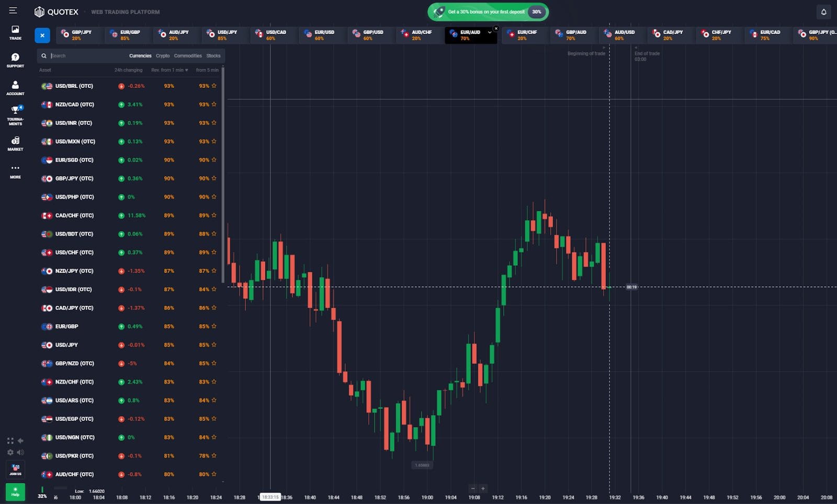Expand the More sidebar menu
This screenshot has width=837, height=504.
[15, 171]
